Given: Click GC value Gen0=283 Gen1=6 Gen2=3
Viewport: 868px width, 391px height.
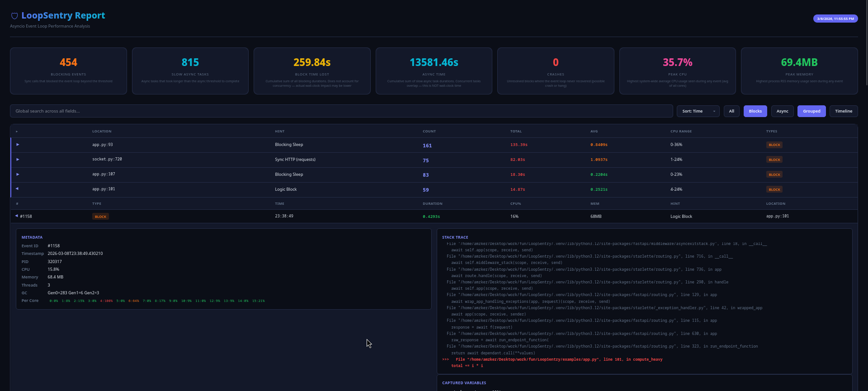Looking at the screenshot, I should 73,293.
